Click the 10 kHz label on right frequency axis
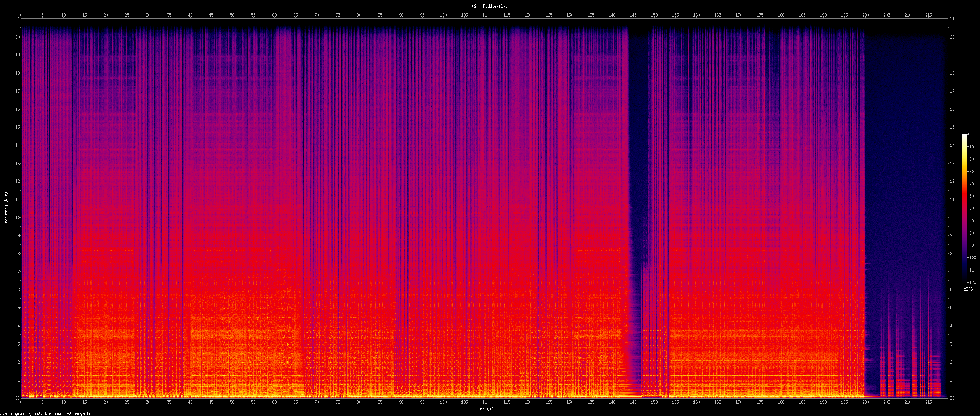This screenshot has height=416, width=980. [952, 218]
